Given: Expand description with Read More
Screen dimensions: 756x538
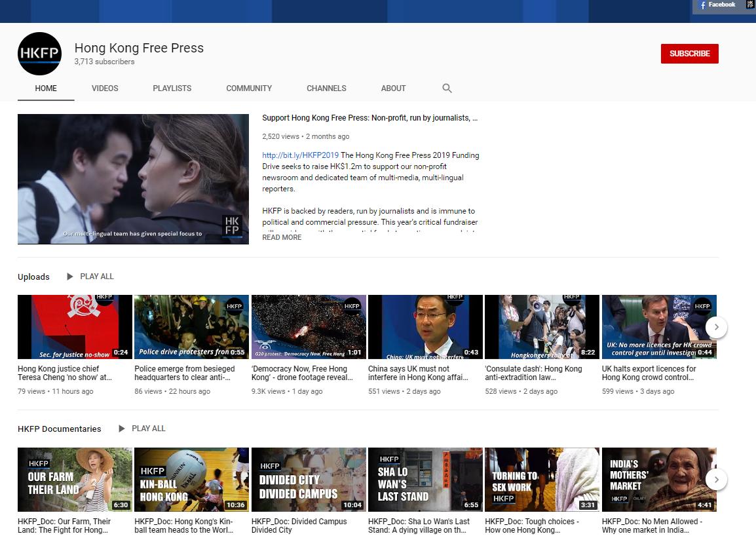Looking at the screenshot, I should (x=282, y=237).
